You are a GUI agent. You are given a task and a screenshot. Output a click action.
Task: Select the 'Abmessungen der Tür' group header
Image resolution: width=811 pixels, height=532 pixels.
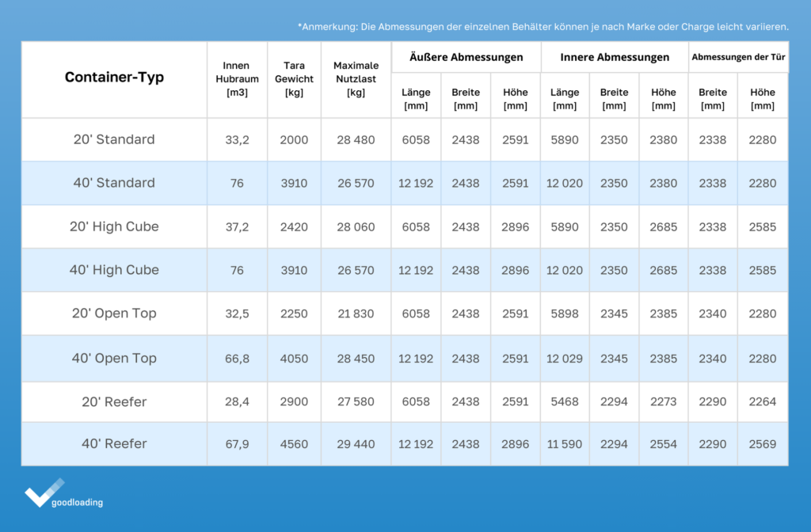pyautogui.click(x=739, y=57)
